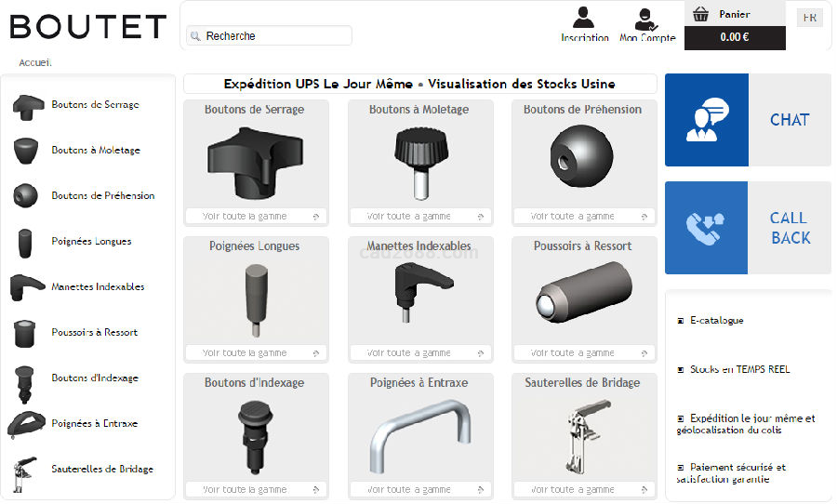
Task: Click in the Recherche search field
Action: [x=269, y=35]
